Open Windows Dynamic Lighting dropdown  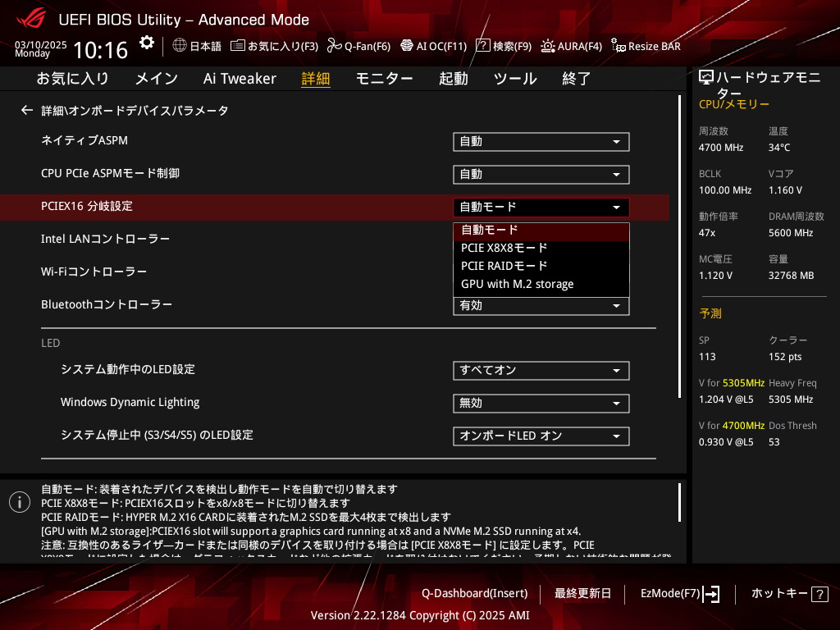pos(541,404)
